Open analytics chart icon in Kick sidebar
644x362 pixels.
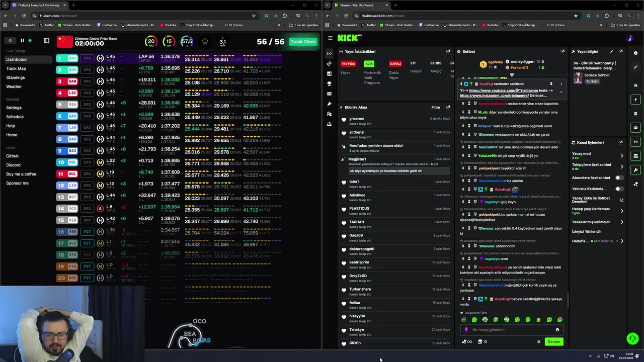coord(329,73)
